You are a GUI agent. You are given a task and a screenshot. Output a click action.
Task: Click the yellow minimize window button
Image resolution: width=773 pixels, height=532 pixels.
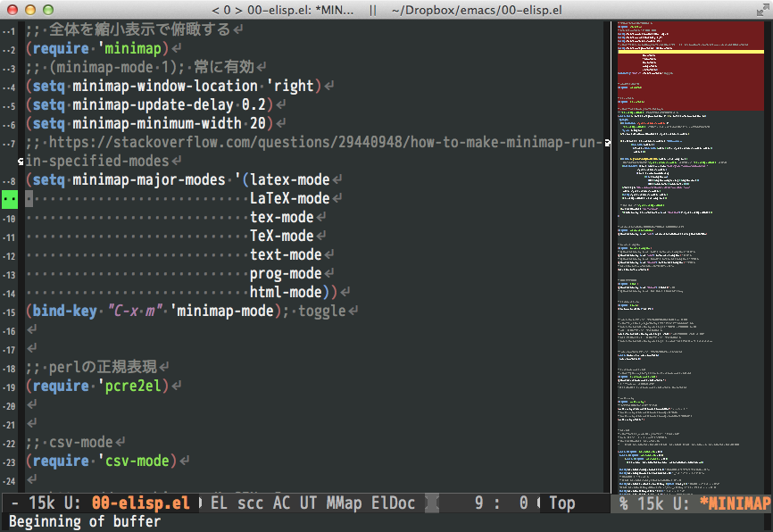[30, 10]
